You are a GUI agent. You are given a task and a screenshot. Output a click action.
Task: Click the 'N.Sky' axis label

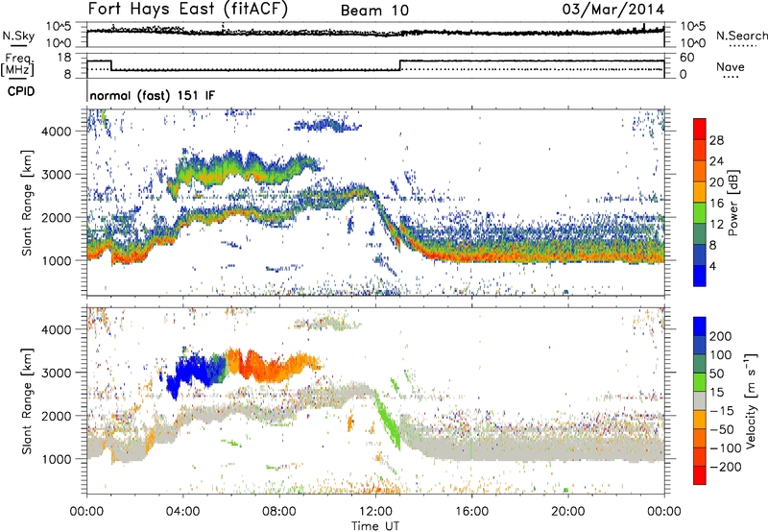pos(18,36)
